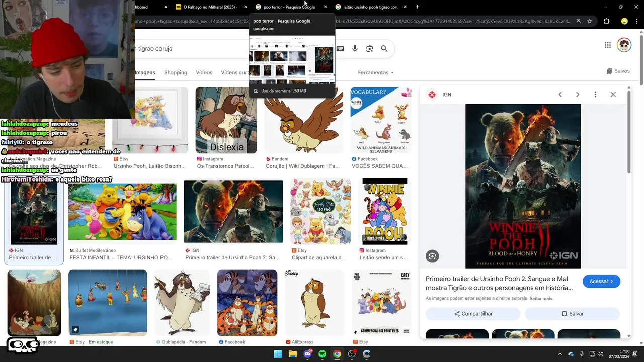The height and width of the screenshot is (362, 644).
Task: Close the 'leitão ursinho pooh' tab
Action: pyautogui.click(x=405, y=7)
